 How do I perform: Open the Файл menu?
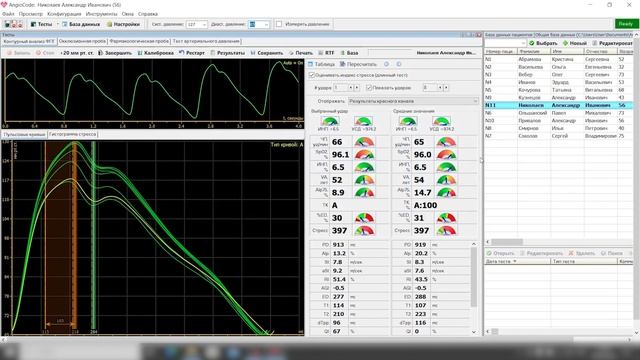click(x=8, y=14)
